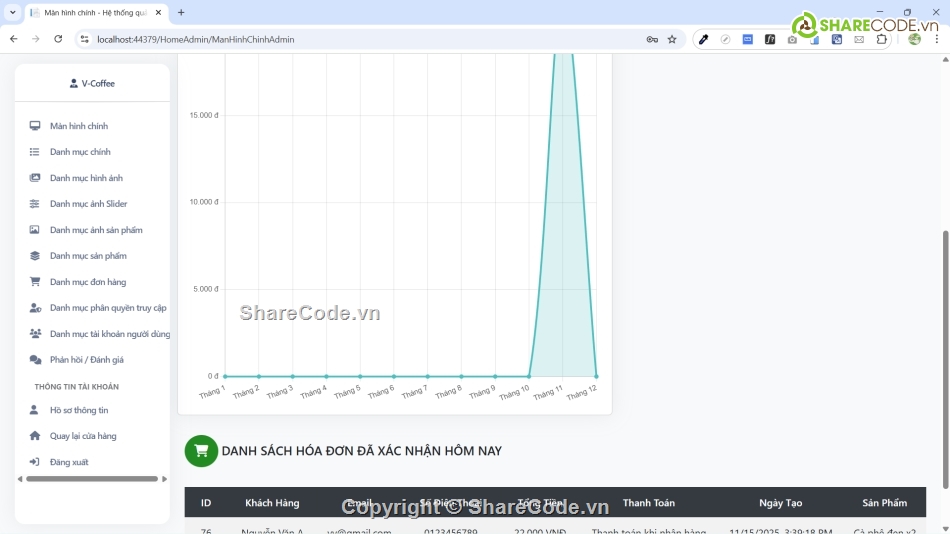Click the green shopping cart circle icon
Viewport: 950px width, 534px height.
click(x=201, y=451)
